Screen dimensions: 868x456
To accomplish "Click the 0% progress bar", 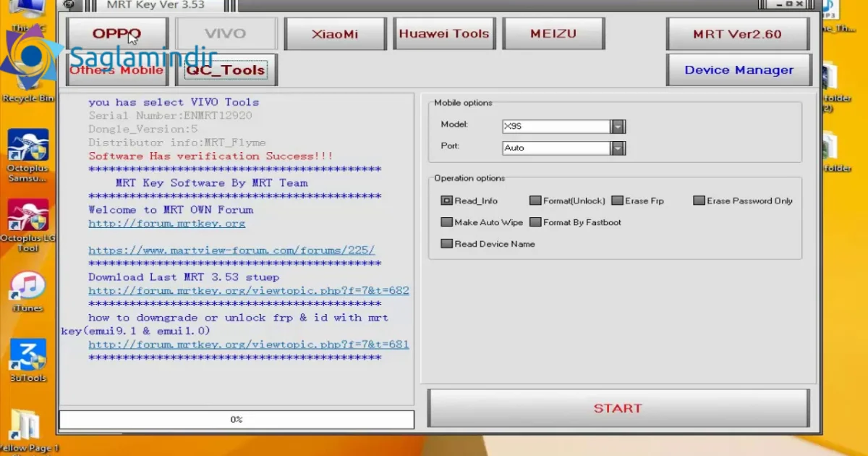I will [237, 419].
